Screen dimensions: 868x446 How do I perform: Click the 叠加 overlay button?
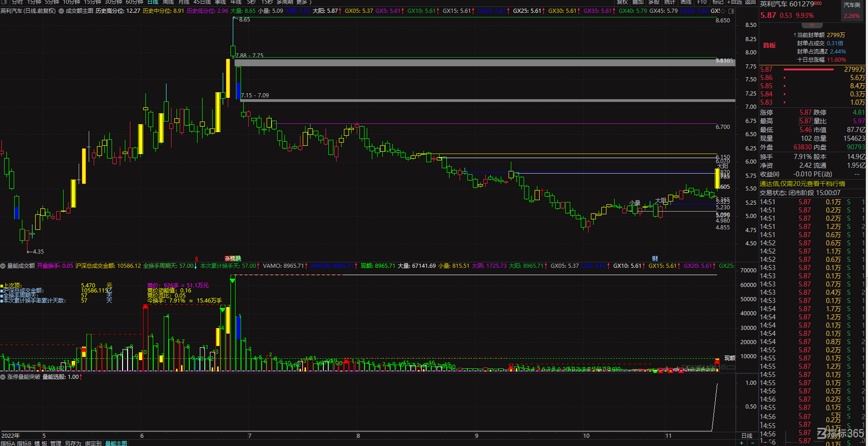pyautogui.click(x=638, y=2)
